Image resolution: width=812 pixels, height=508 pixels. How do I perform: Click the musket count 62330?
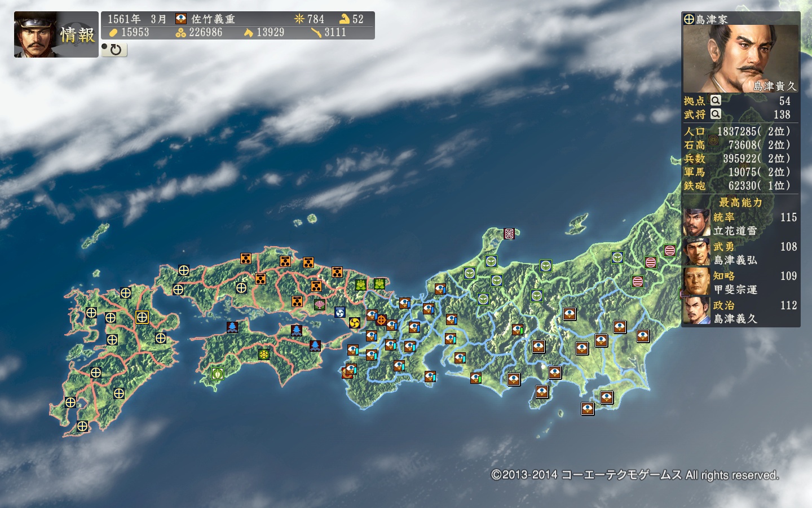(x=743, y=186)
